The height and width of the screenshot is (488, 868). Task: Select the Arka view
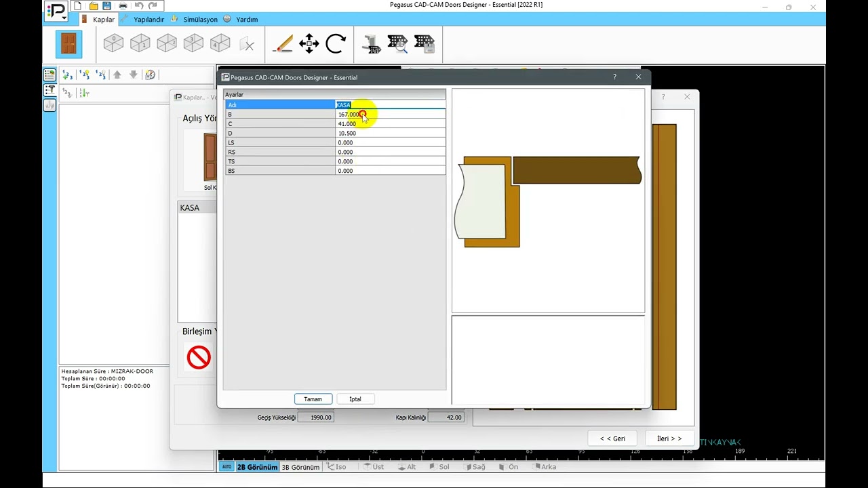click(545, 467)
